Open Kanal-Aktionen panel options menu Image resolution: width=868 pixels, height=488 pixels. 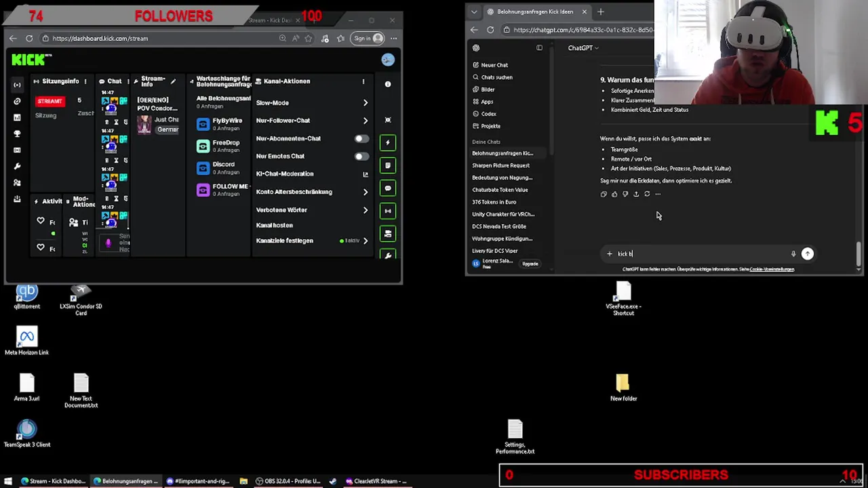(363, 81)
